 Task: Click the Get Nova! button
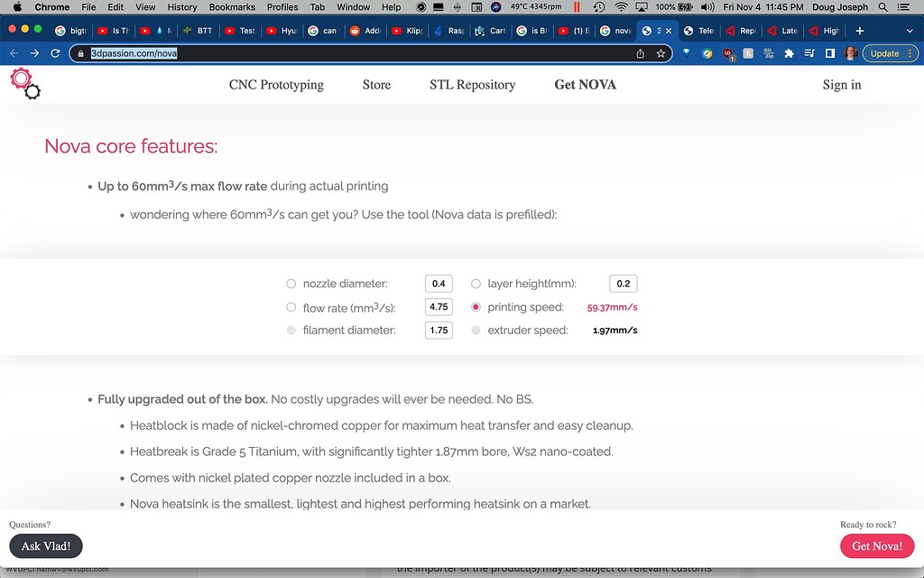click(x=876, y=546)
